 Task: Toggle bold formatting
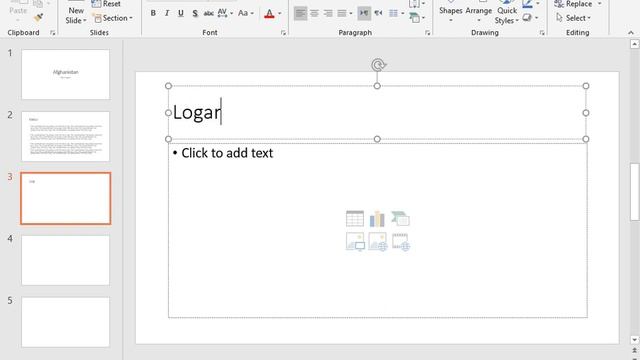pos(153,13)
